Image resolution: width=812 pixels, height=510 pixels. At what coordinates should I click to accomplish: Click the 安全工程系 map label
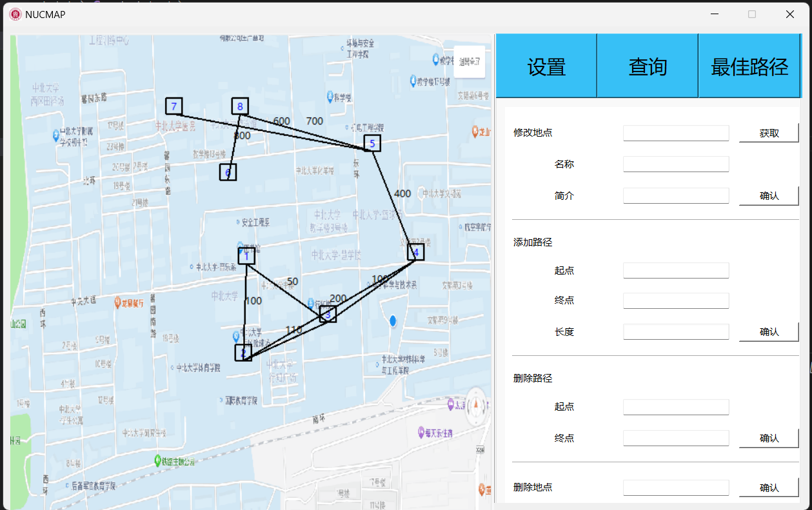(256, 222)
